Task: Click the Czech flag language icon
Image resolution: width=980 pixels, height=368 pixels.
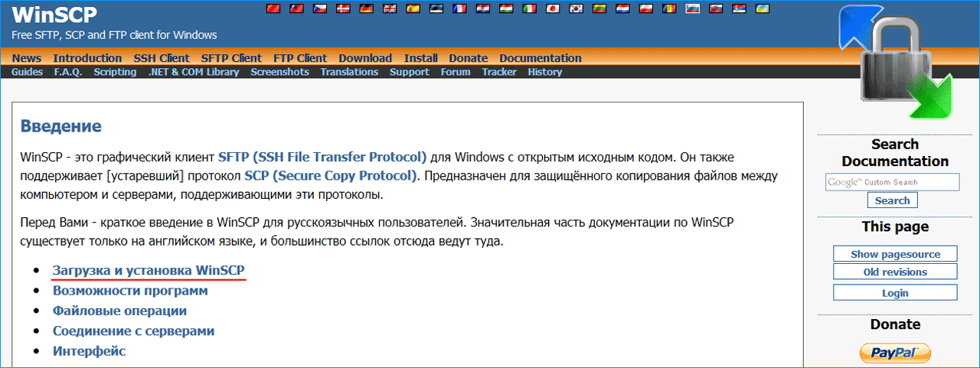Action: click(321, 9)
